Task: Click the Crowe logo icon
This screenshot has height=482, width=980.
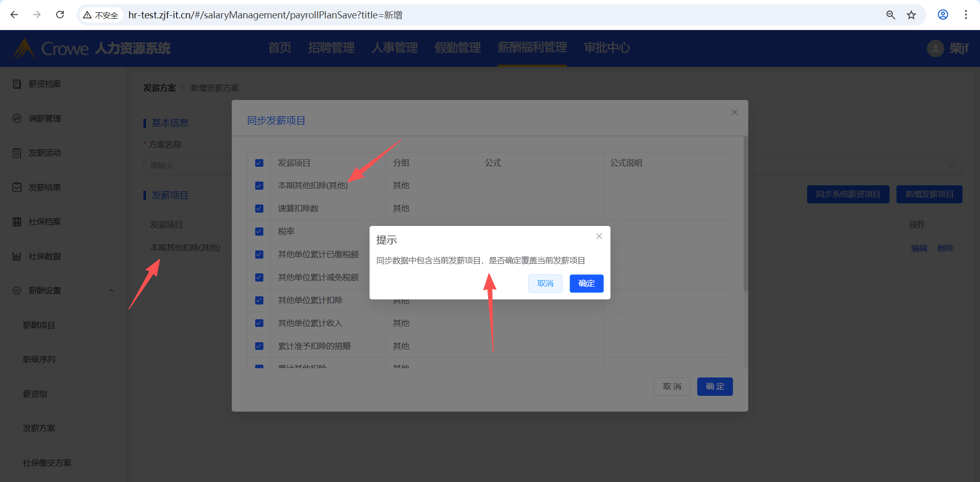Action: pos(23,48)
